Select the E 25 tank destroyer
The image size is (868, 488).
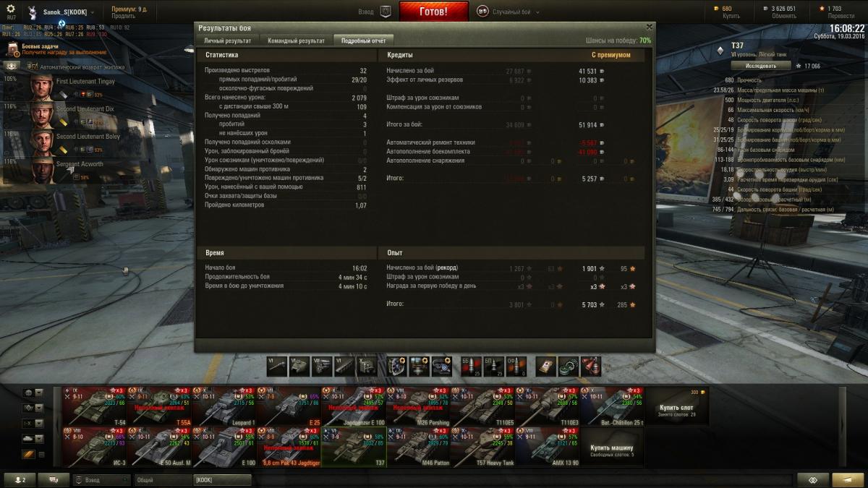(288, 406)
